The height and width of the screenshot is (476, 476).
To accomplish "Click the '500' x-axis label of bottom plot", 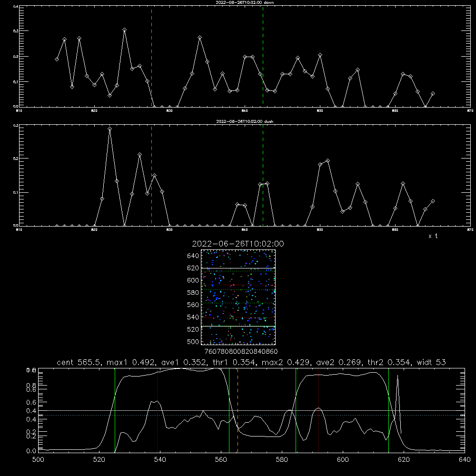I will tap(38, 460).
